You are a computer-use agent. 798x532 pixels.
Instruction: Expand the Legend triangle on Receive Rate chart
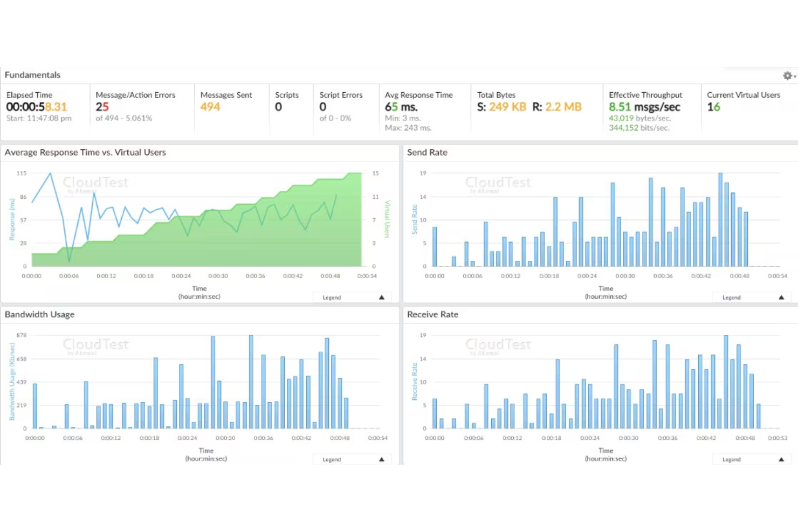(x=781, y=459)
